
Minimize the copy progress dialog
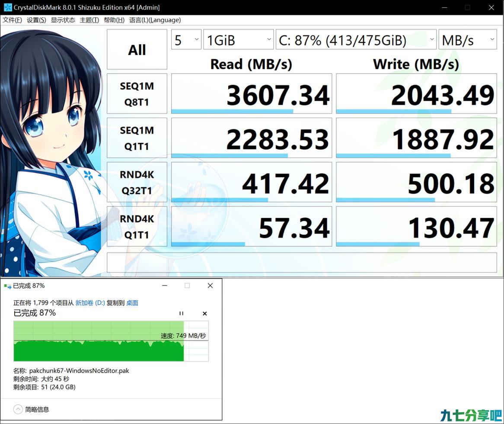(x=165, y=286)
